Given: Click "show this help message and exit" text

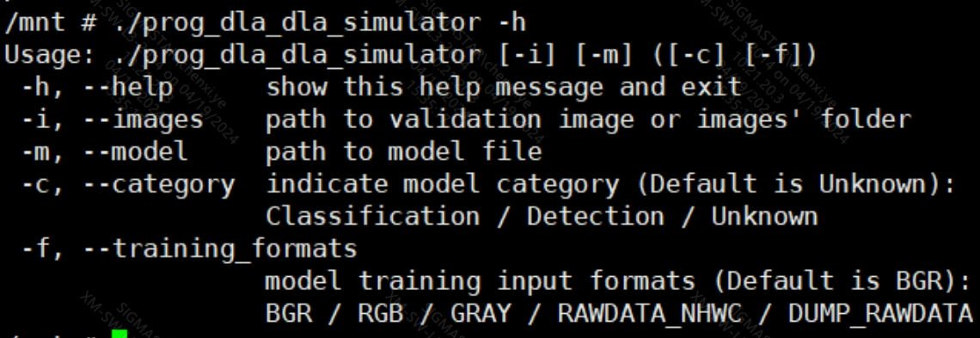Looking at the screenshot, I should click(504, 87).
